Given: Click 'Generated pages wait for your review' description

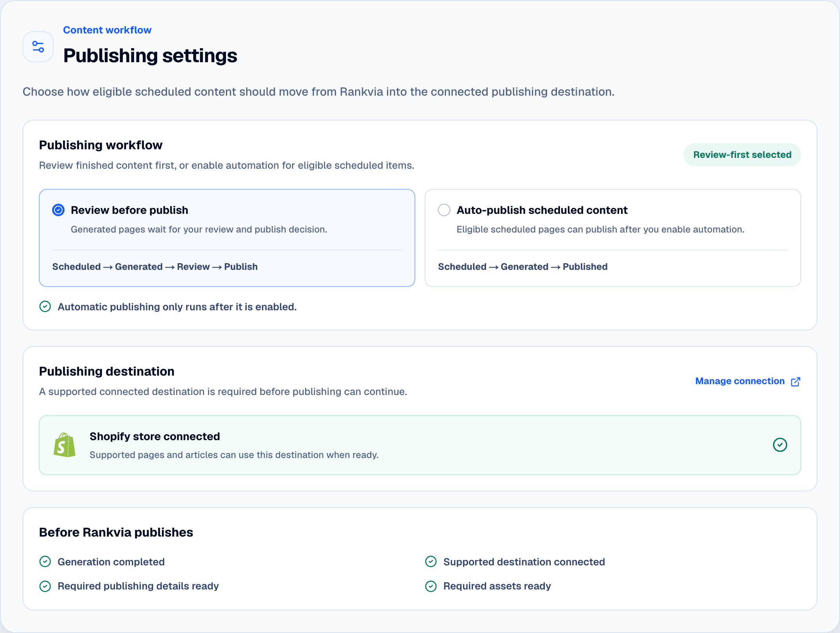Looking at the screenshot, I should click(x=199, y=229).
